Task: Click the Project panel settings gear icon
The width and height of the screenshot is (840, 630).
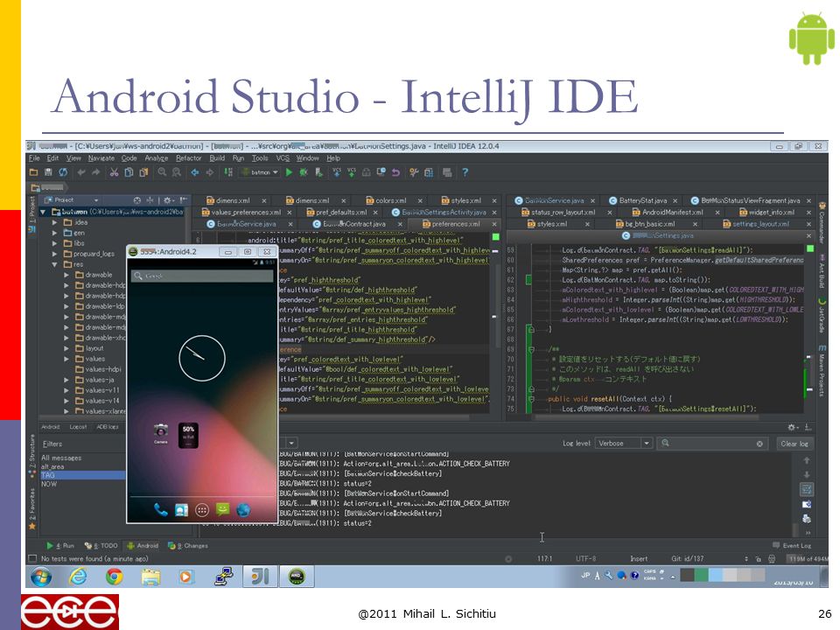Action: (x=167, y=200)
